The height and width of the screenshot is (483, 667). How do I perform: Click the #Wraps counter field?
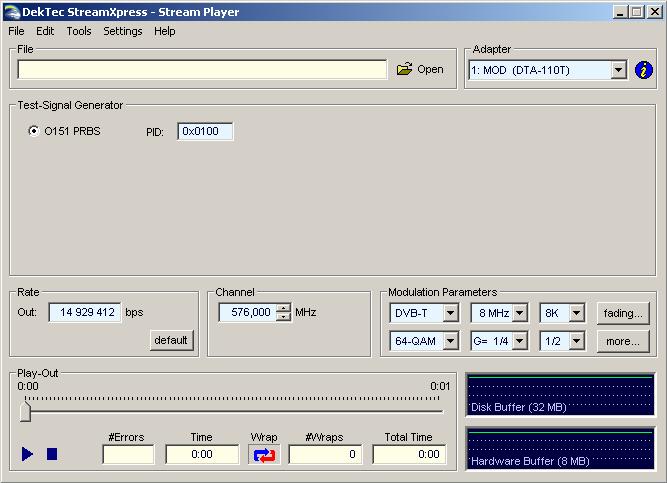(325, 454)
